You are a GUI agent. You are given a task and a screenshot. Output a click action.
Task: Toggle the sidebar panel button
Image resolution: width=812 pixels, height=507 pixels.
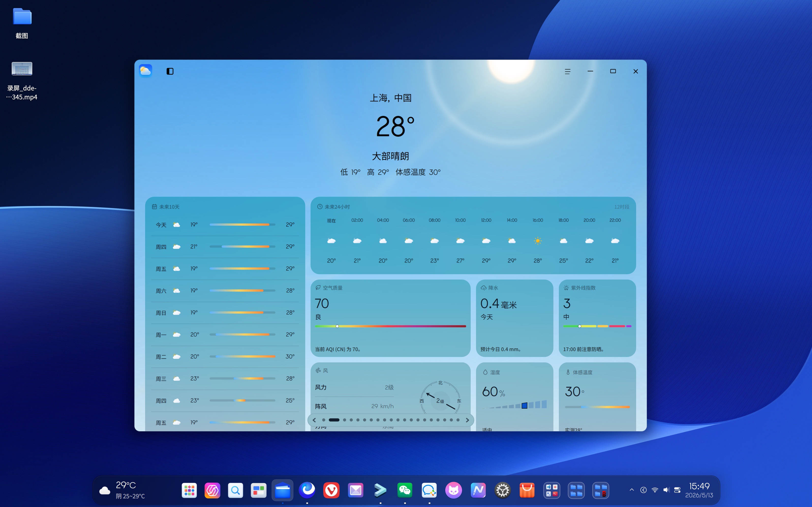(x=170, y=71)
